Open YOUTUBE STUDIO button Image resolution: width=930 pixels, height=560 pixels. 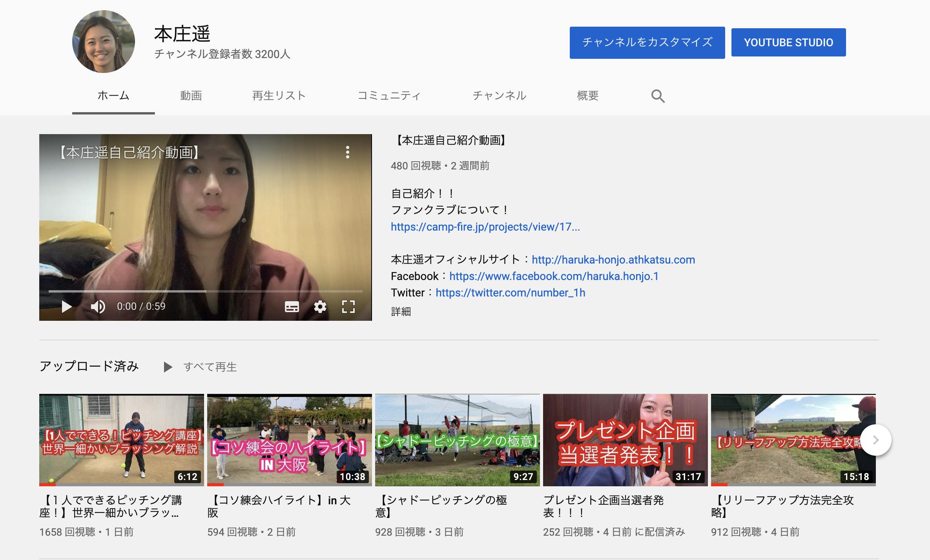788,42
